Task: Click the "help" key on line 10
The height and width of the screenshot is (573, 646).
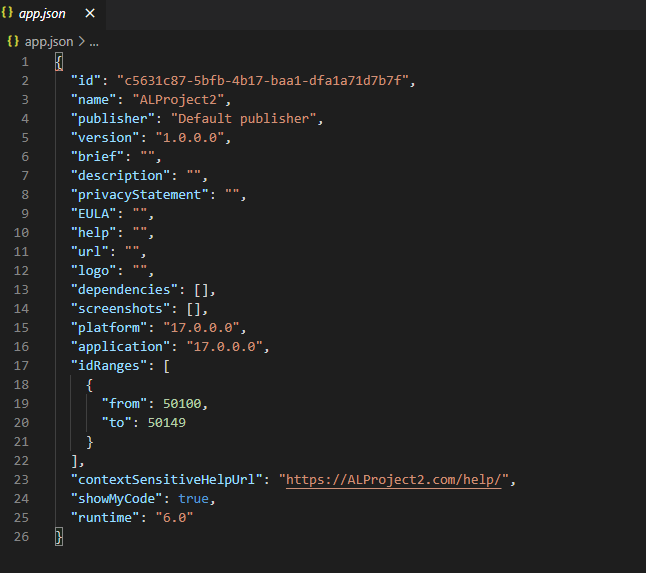Action: 93,233
